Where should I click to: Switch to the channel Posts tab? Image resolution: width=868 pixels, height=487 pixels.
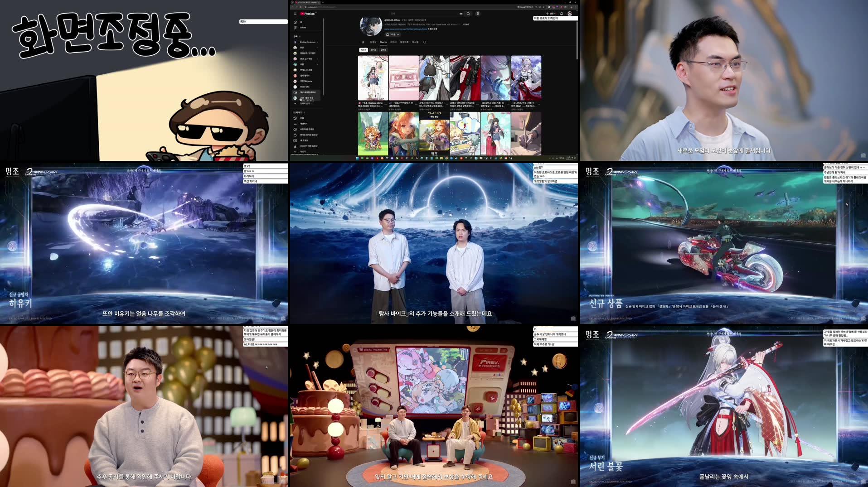pyautogui.click(x=415, y=42)
